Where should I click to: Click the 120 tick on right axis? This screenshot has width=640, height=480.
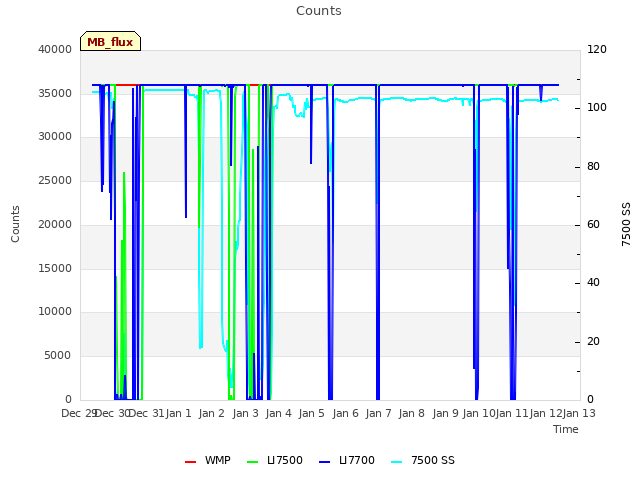coord(597,49)
